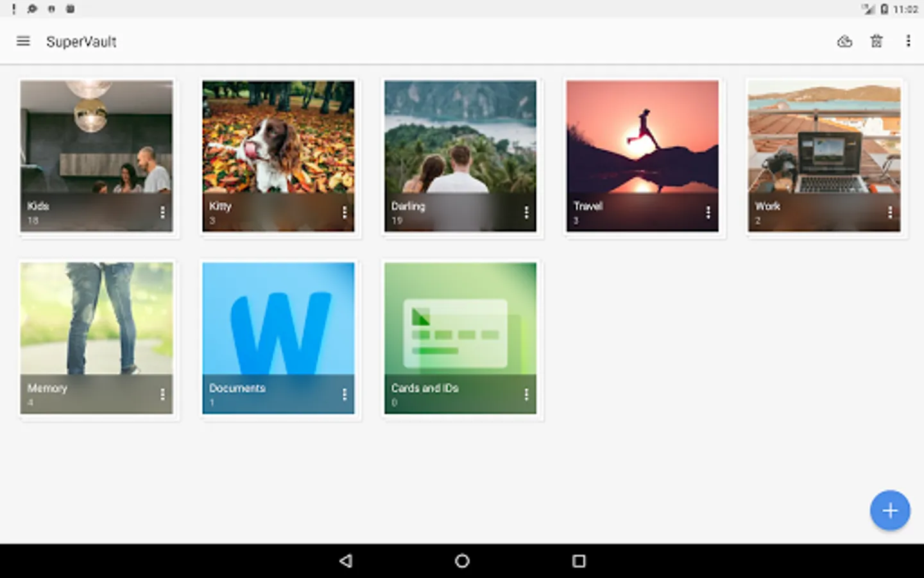Tap the Android recent apps button
The height and width of the screenshot is (578, 924).
579,561
